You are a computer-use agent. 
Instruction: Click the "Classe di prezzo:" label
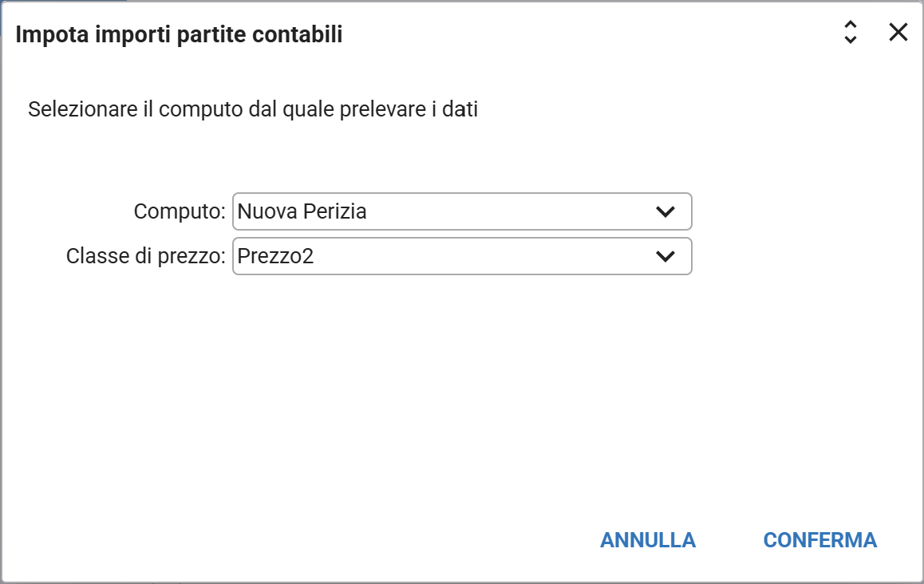click(x=146, y=256)
